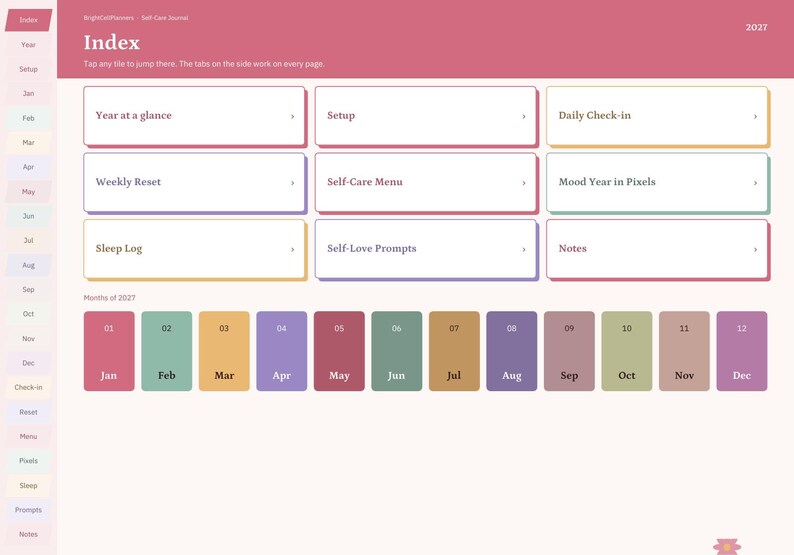Screen dimensions: 794x555
Task: Open the May side tab
Action: [x=28, y=191]
